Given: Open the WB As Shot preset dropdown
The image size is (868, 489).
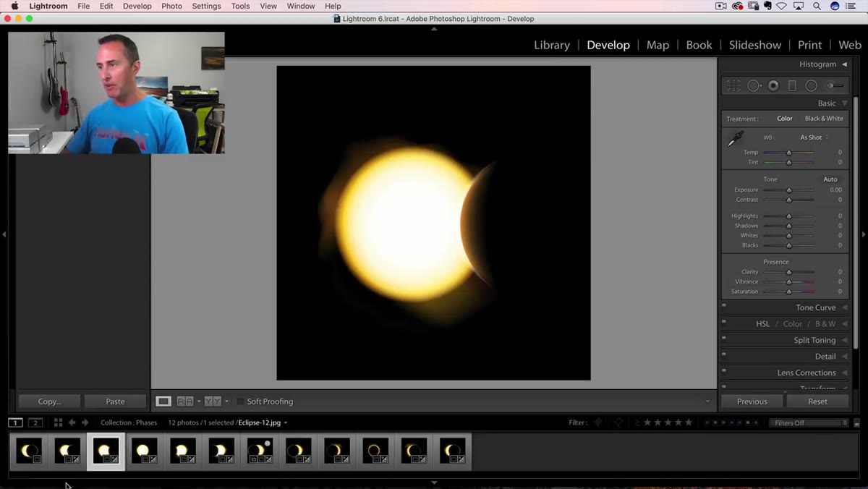Looking at the screenshot, I should coord(814,137).
